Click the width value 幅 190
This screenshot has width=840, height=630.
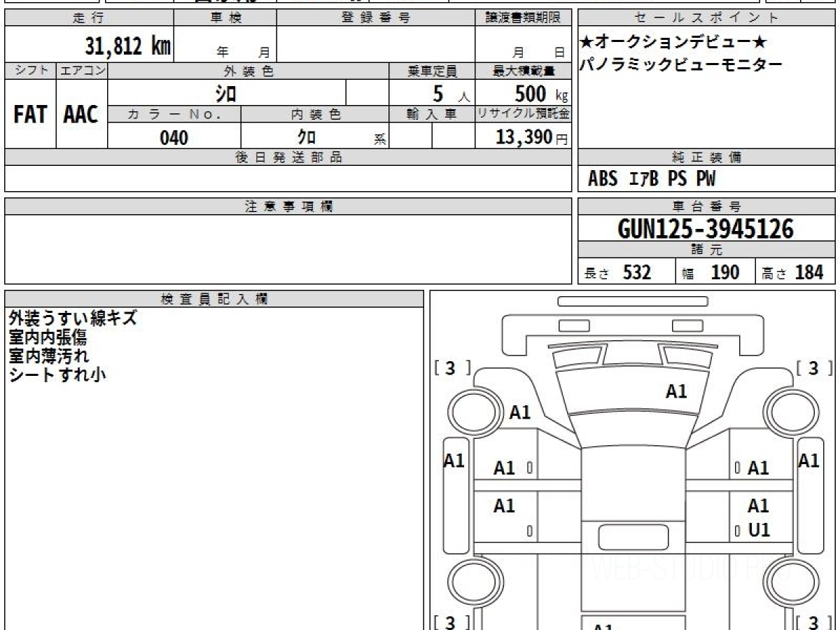pyautogui.click(x=710, y=272)
